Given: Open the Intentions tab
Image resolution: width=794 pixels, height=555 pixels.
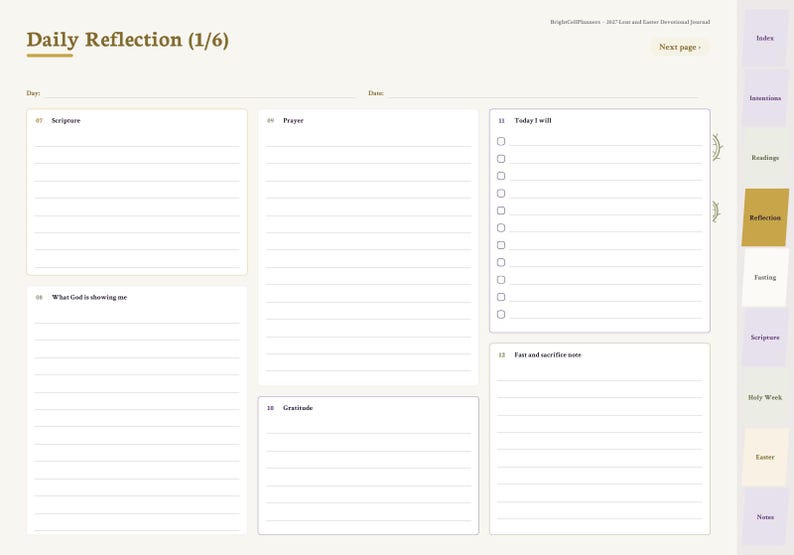Looking at the screenshot, I should (765, 98).
